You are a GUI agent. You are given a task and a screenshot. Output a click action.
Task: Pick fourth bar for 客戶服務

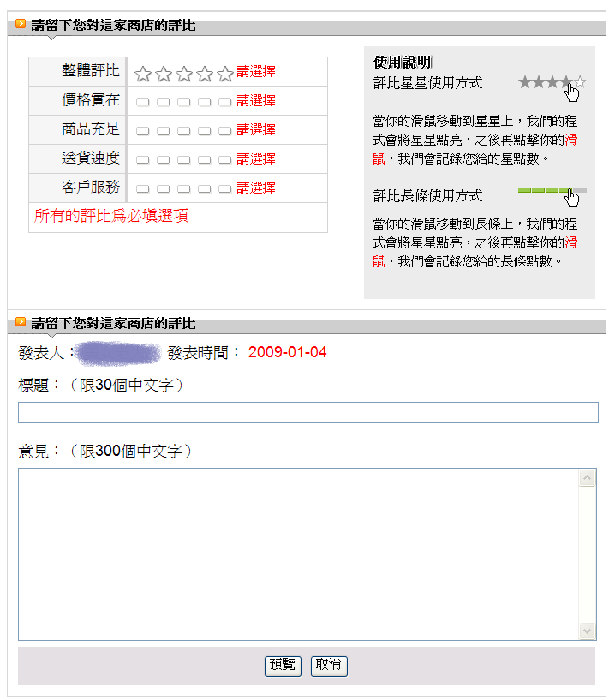[x=205, y=188]
